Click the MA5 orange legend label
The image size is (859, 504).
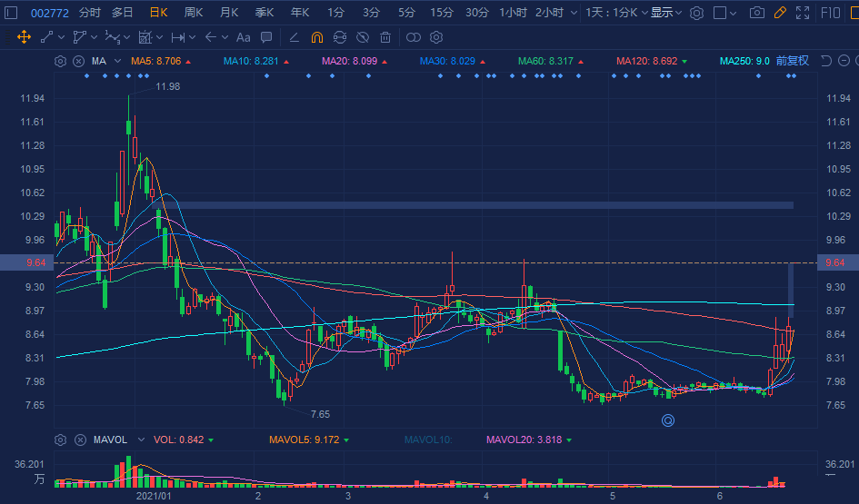point(155,61)
